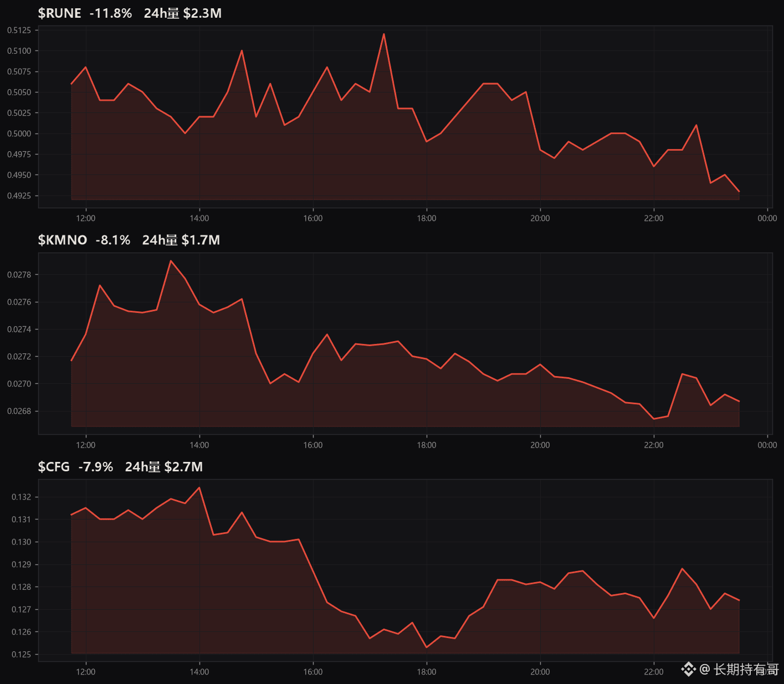Click the $RUNE ticker title
The width and height of the screenshot is (784, 684).
[59, 13]
